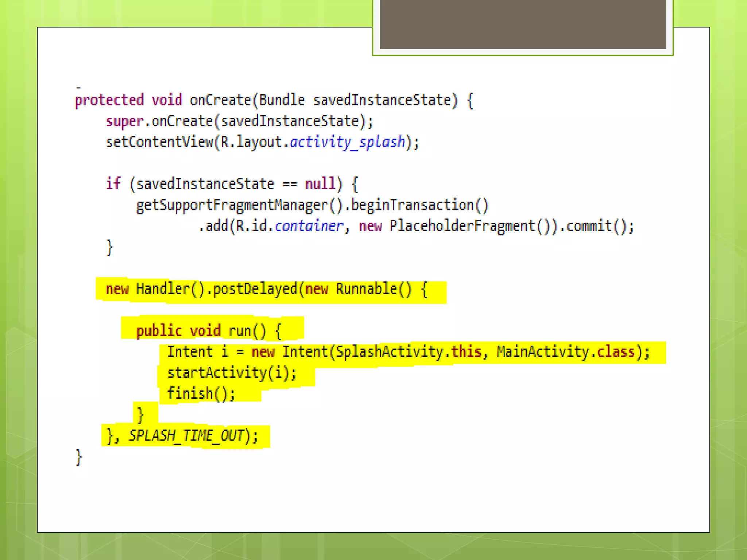The width and height of the screenshot is (747, 560).
Task: Click the getSupportFragmentManager().beginTransaction() call
Action: click(x=312, y=205)
